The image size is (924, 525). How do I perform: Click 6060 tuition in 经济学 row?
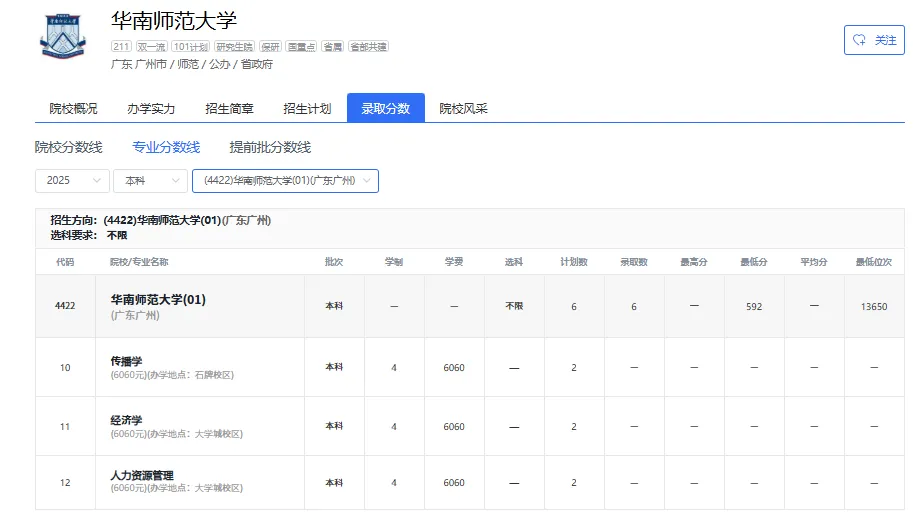[x=454, y=427]
